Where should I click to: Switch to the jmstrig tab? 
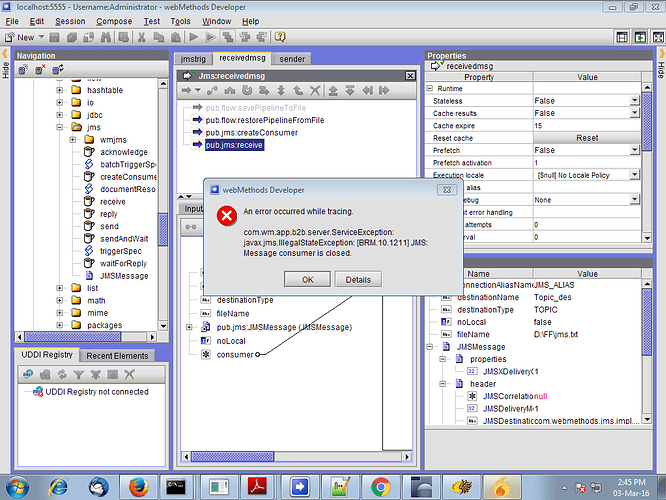point(193,59)
